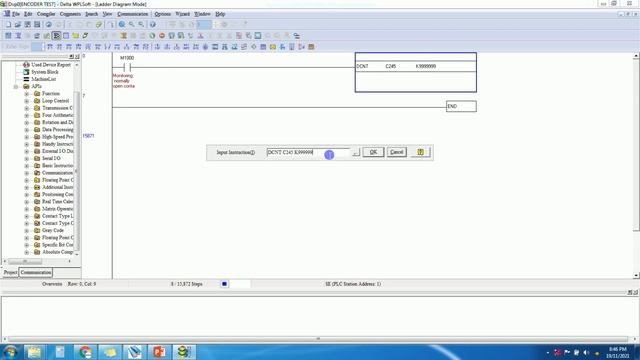Click the yellow folder icon in second toolbar
This screenshot has width=640, height=360.
(x=76, y=36)
